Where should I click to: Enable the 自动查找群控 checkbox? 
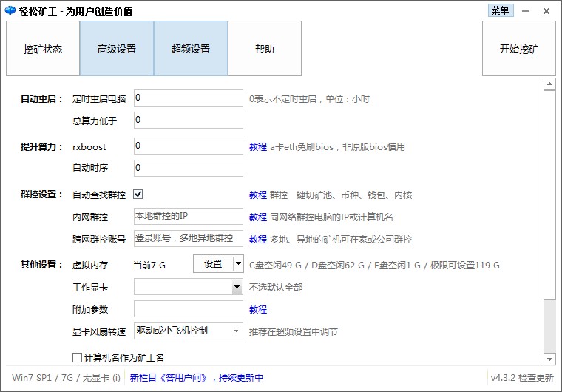tap(138, 195)
